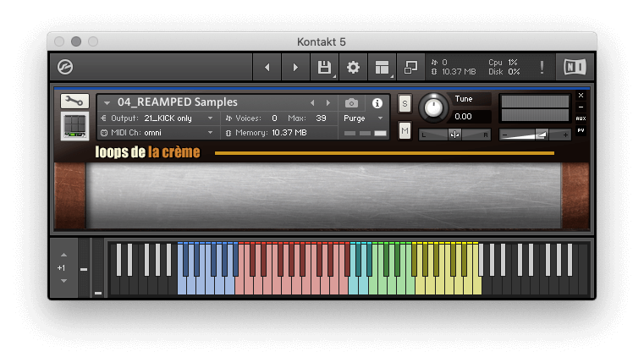Screen dimensions: 644x363
Task: Mute the instrument with the M button
Action: pos(405,131)
